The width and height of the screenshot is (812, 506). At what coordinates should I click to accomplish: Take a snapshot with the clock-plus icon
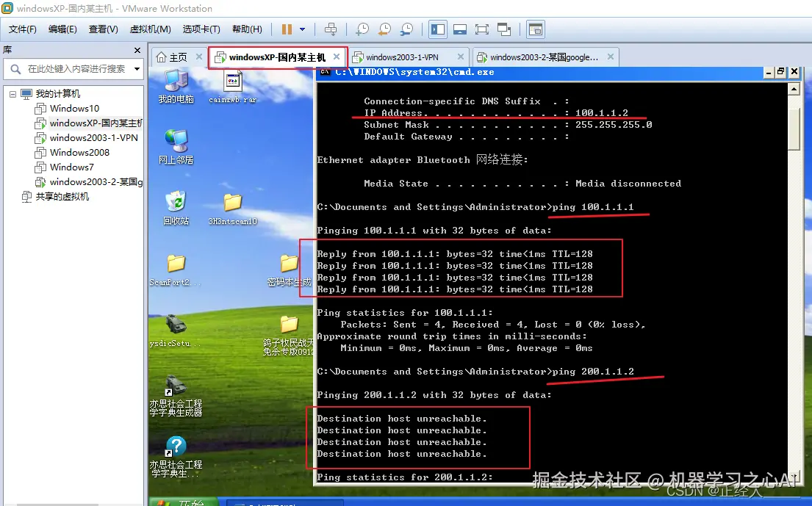[x=362, y=29]
